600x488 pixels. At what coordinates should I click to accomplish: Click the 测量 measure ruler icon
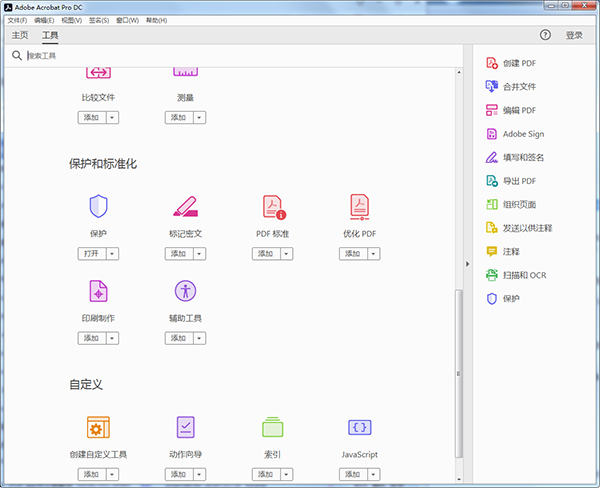click(185, 72)
